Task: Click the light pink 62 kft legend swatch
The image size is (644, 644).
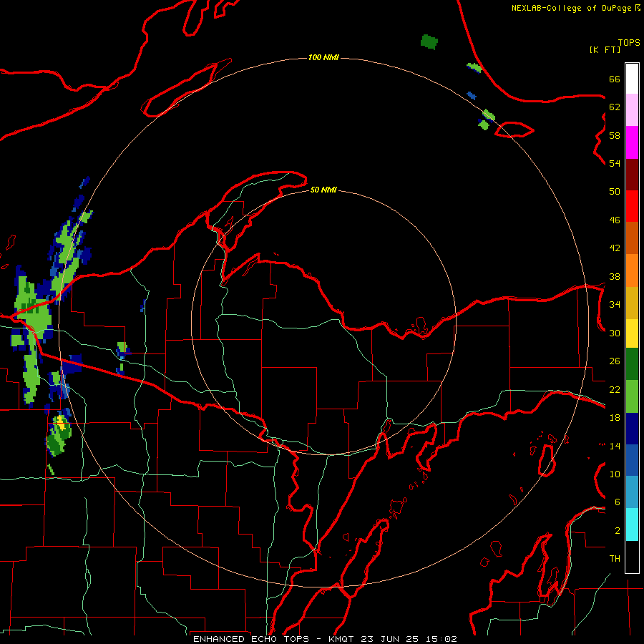Action: tap(632, 110)
